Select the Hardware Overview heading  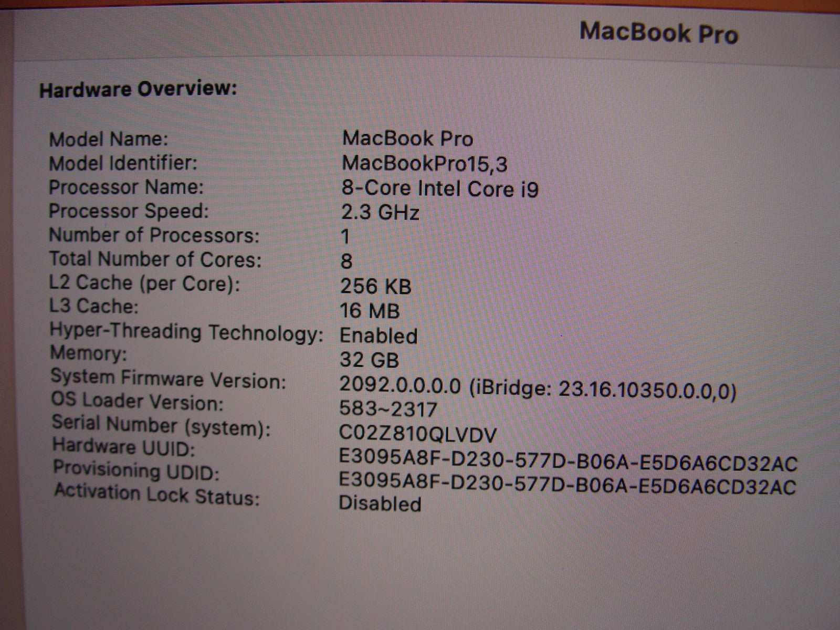138,89
